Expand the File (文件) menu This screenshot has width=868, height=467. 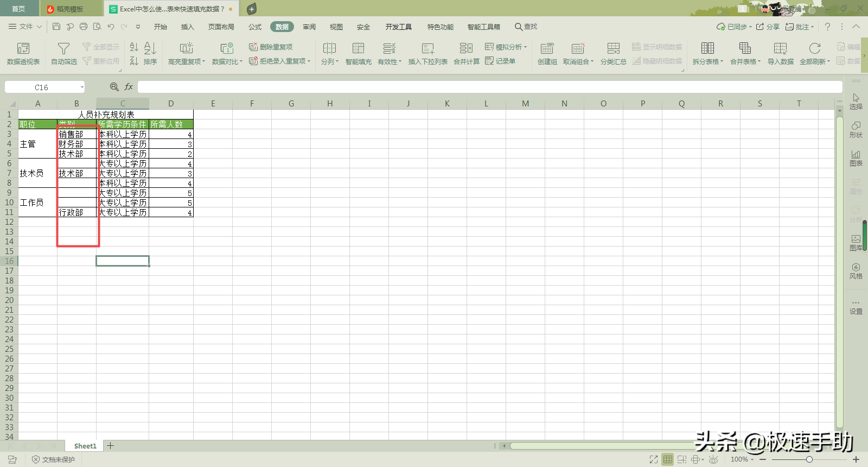tap(25, 27)
